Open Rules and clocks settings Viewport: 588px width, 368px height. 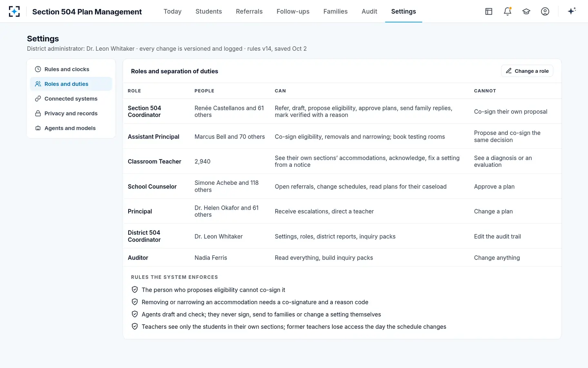click(71, 69)
